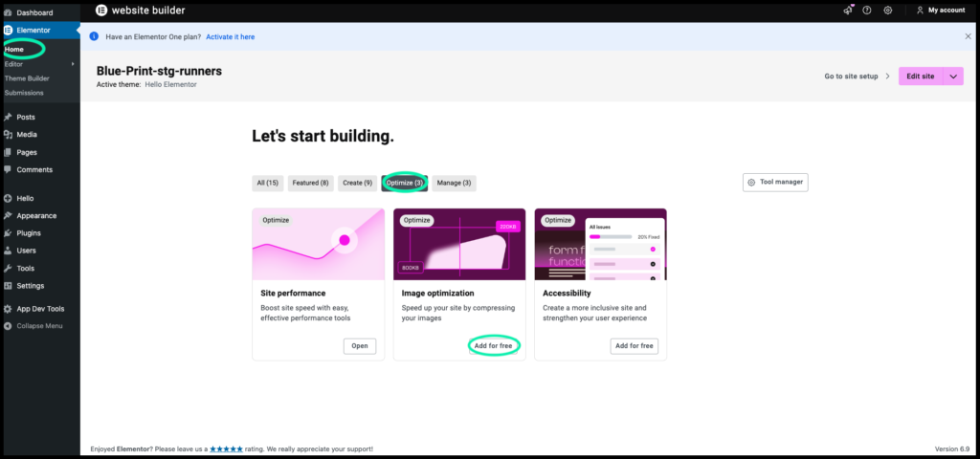980x459 pixels.
Task: Expand the Edit site dropdown arrow
Action: pyautogui.click(x=953, y=76)
